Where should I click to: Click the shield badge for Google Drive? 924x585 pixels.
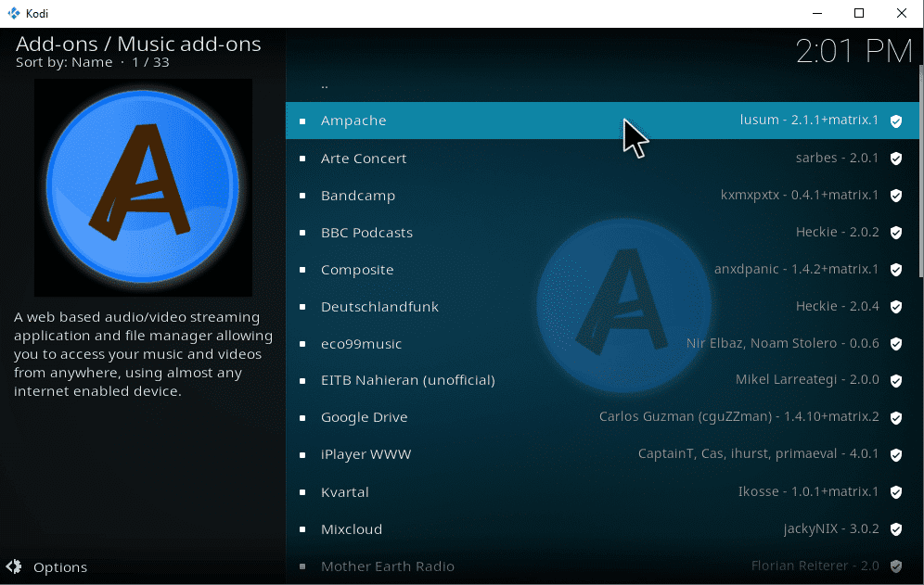pos(895,417)
